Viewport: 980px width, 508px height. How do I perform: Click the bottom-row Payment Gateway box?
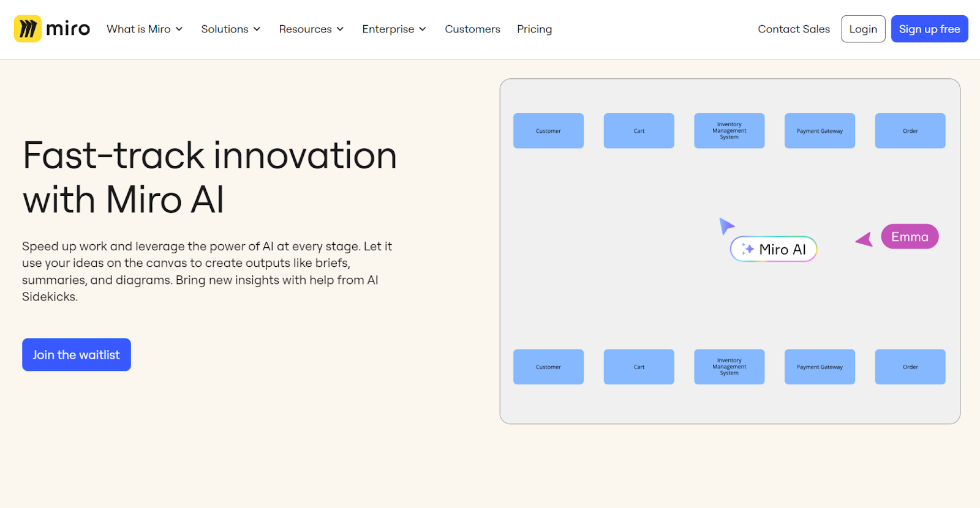tap(820, 367)
